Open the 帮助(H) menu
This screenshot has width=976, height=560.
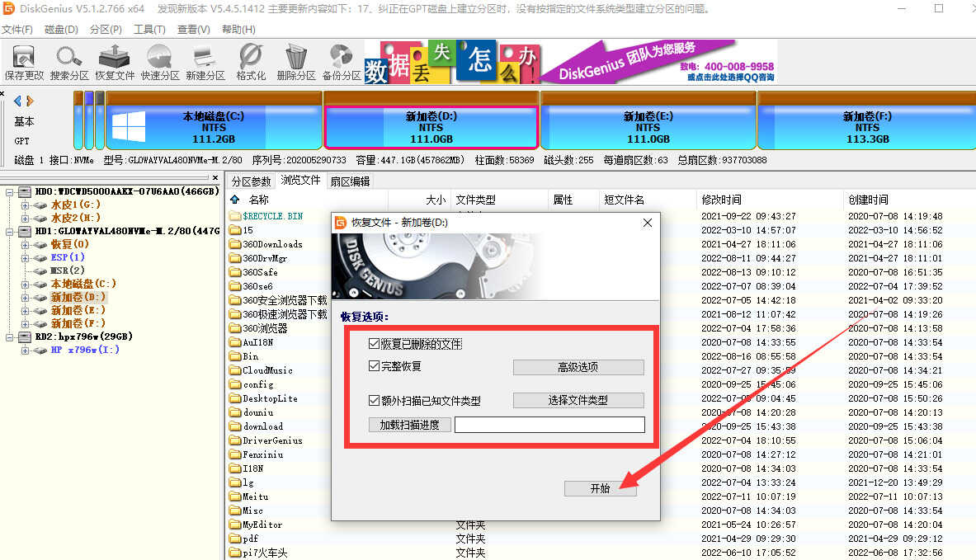click(x=238, y=29)
